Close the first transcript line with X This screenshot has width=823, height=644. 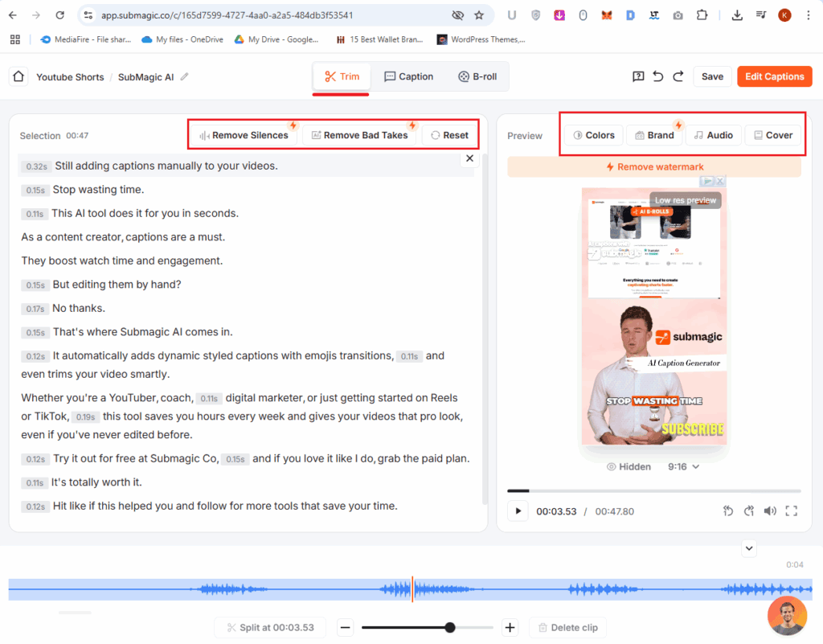coord(469,158)
